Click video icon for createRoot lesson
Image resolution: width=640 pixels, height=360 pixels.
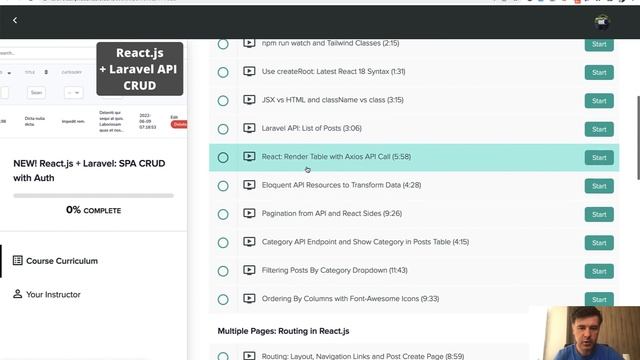pyautogui.click(x=249, y=71)
